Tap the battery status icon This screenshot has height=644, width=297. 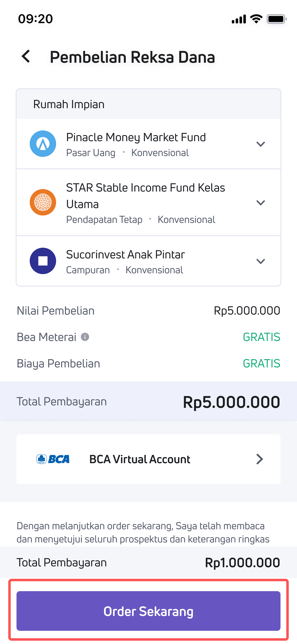click(x=277, y=19)
